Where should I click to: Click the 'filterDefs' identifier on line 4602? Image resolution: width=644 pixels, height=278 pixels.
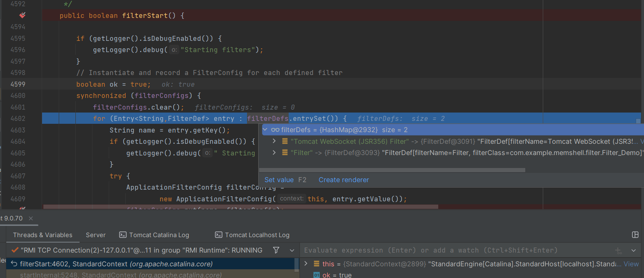click(268, 118)
